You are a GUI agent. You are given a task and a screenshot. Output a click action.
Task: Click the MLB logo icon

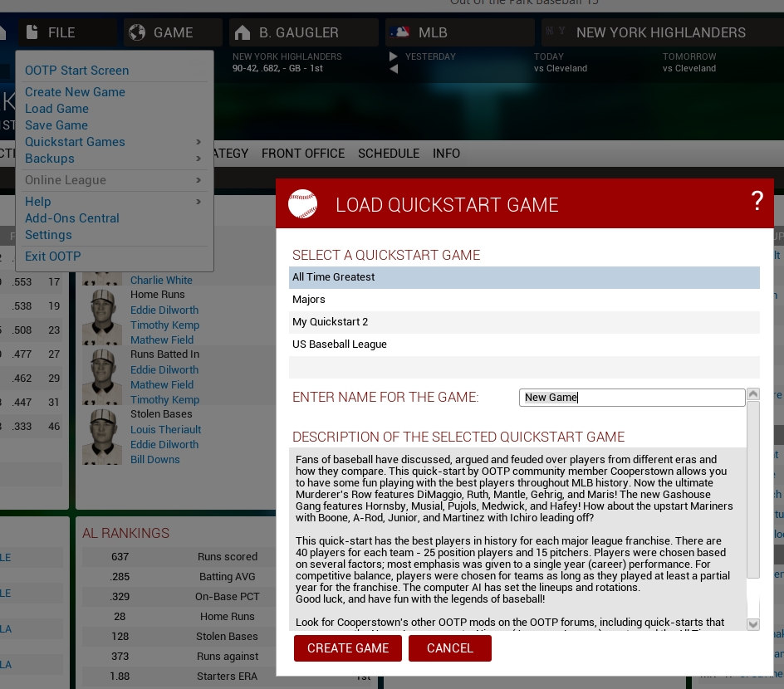(x=399, y=32)
